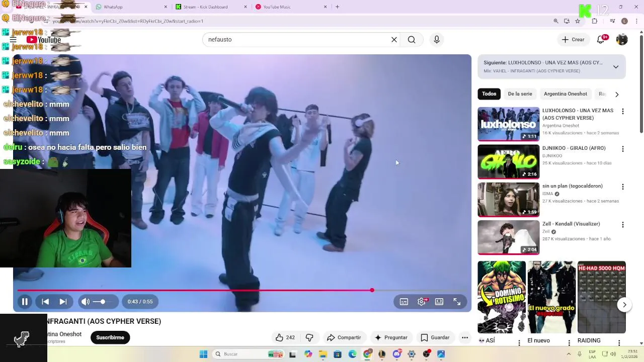Click the install app icon in address bar
The image size is (644, 362).
coord(567,21)
